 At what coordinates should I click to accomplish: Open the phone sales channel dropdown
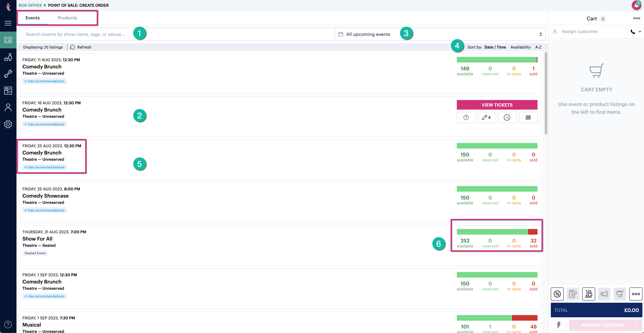coord(636,32)
